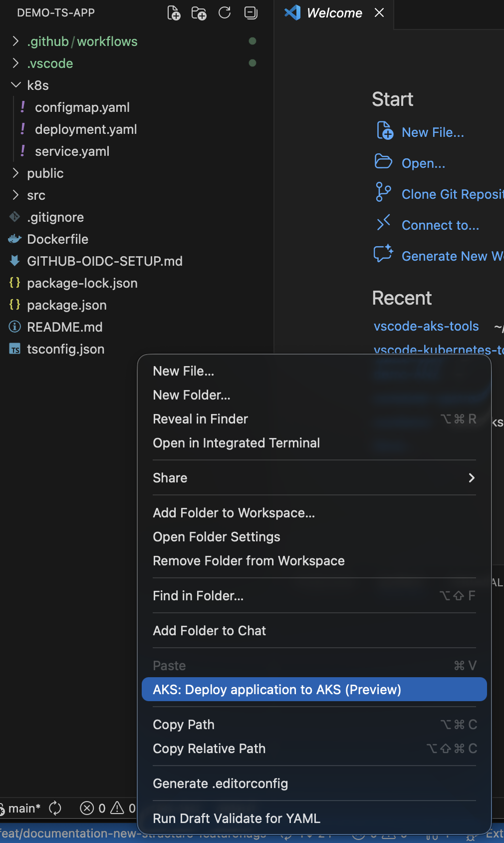Screen dimensions: 504x843
Task: Expand the .vscode folder
Action: point(15,63)
